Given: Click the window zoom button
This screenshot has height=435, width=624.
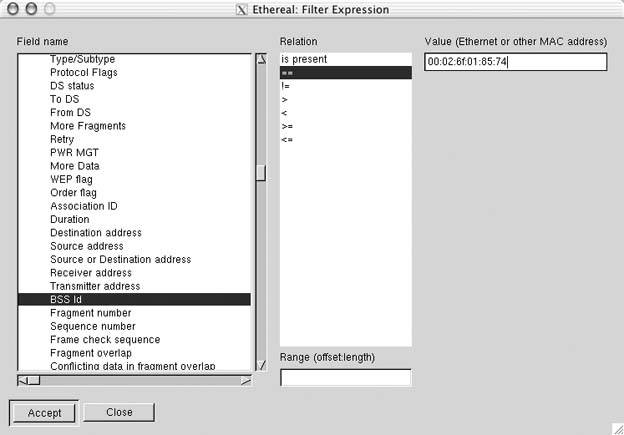Looking at the screenshot, I should [50, 9].
